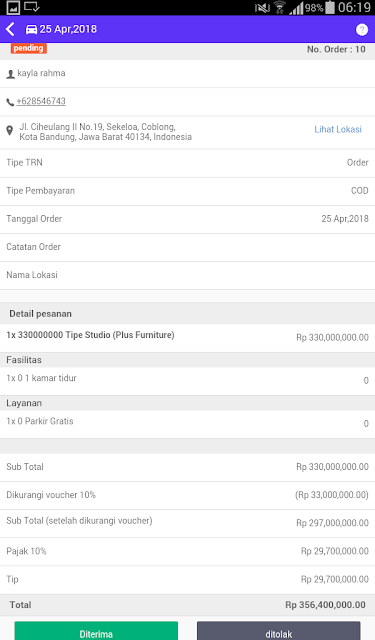Tap the battery indicator in status bar
This screenshot has height=640, width=375.
tap(330, 7)
